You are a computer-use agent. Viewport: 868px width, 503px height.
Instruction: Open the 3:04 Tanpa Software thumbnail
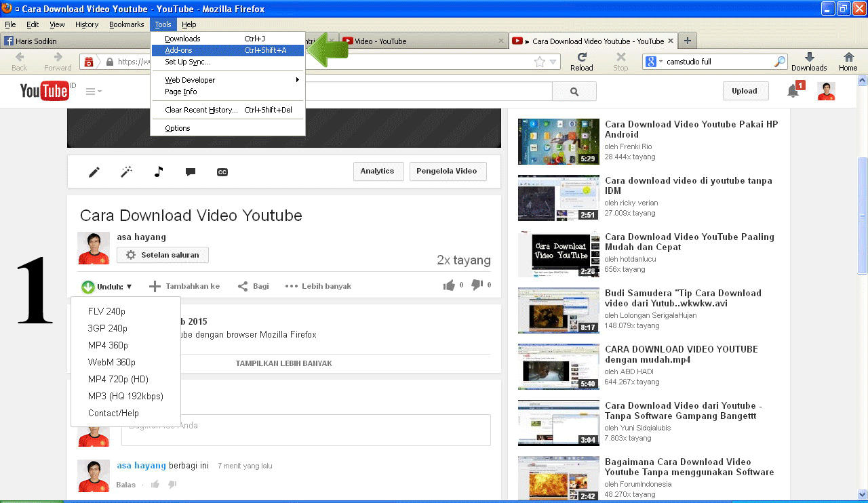[x=559, y=423]
